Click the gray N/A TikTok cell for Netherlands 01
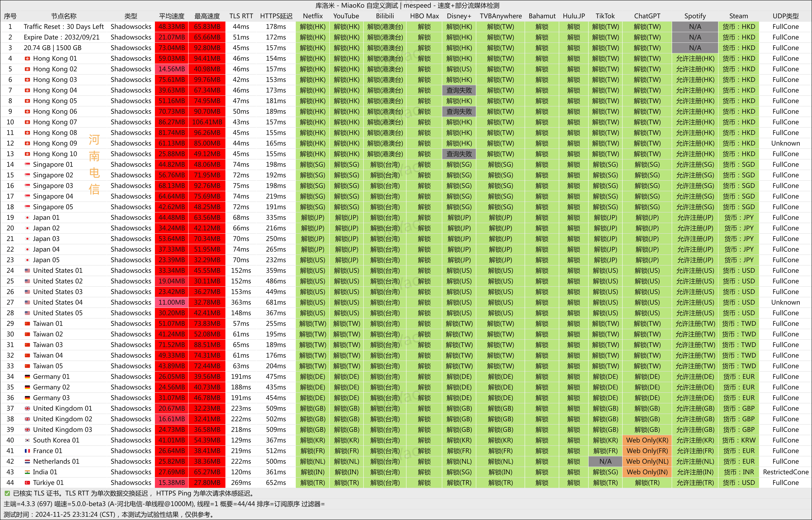This screenshot has width=812, height=520. [x=605, y=462]
